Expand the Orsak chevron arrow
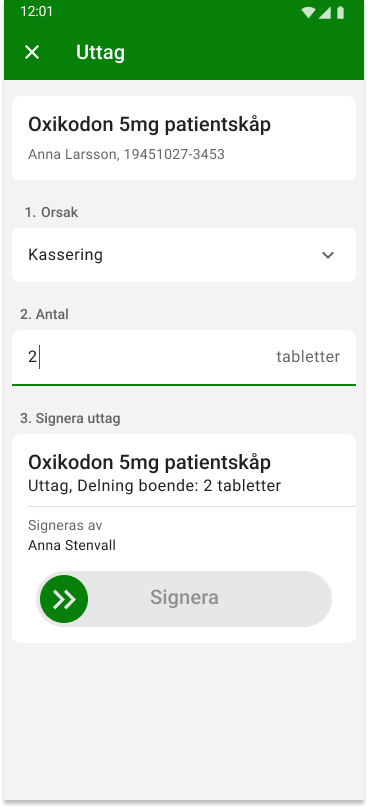The height and width of the screenshot is (808, 368). (x=328, y=255)
